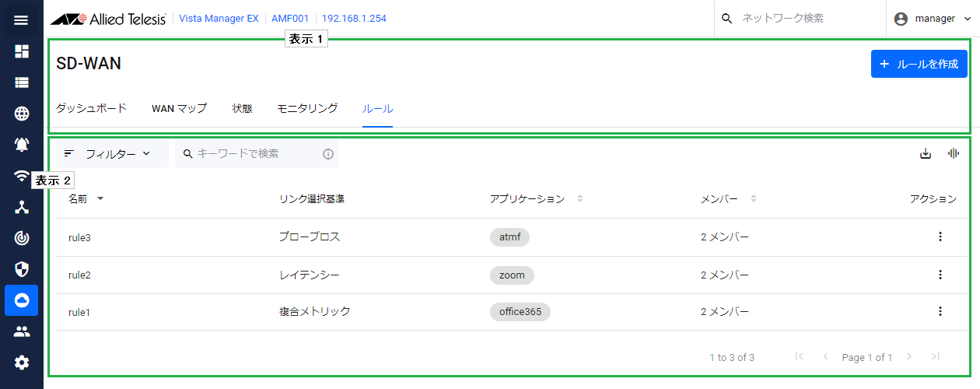Open the alarm bell events icon
The width and height of the screenshot is (980, 389).
click(x=22, y=145)
